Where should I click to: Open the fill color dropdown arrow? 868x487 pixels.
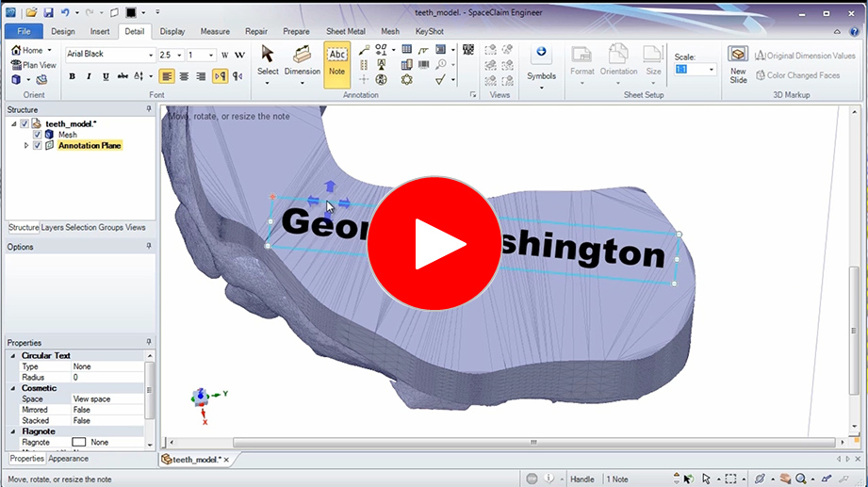coord(143,12)
